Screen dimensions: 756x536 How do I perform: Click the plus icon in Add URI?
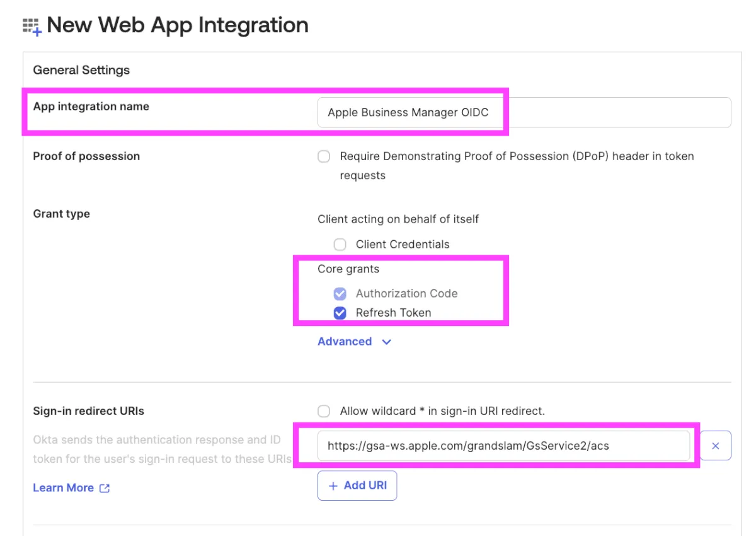(333, 486)
